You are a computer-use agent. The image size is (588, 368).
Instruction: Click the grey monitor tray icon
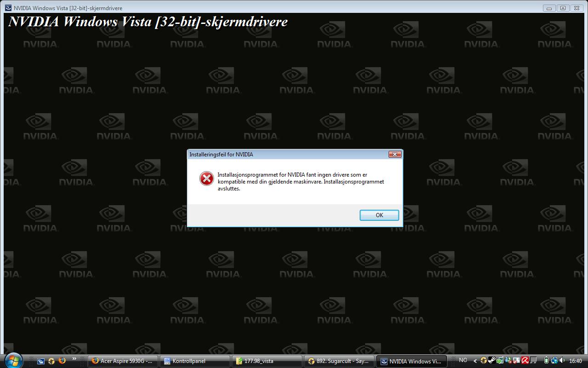533,360
